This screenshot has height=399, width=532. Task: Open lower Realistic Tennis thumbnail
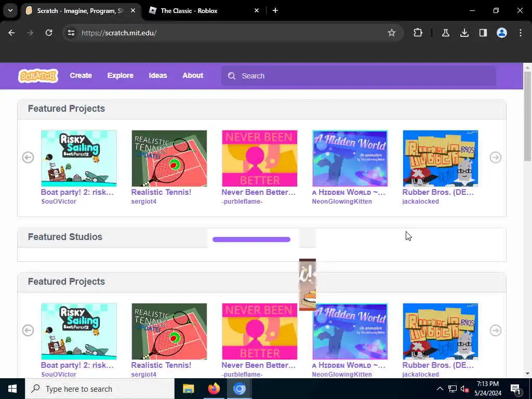(169, 331)
